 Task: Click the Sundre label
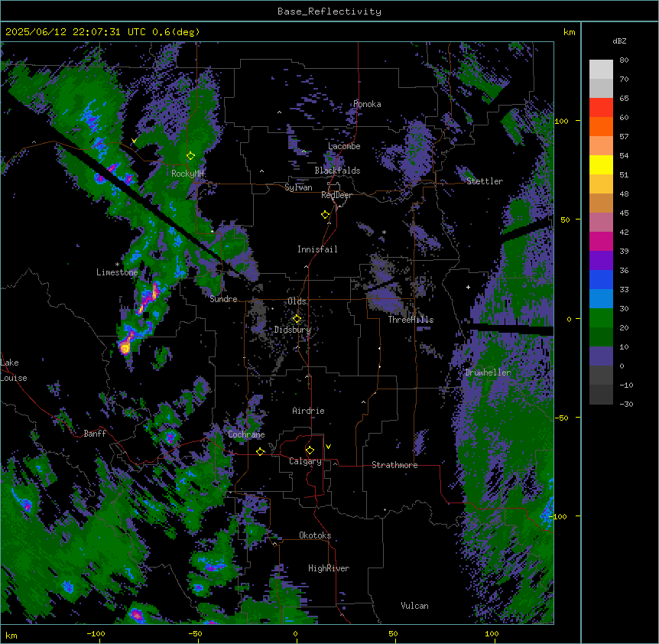[x=223, y=299]
